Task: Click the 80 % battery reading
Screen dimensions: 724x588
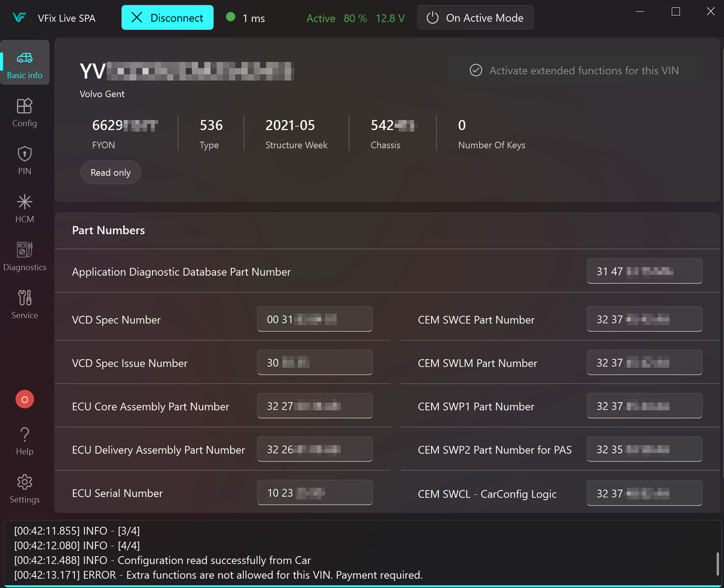Action: [x=355, y=18]
